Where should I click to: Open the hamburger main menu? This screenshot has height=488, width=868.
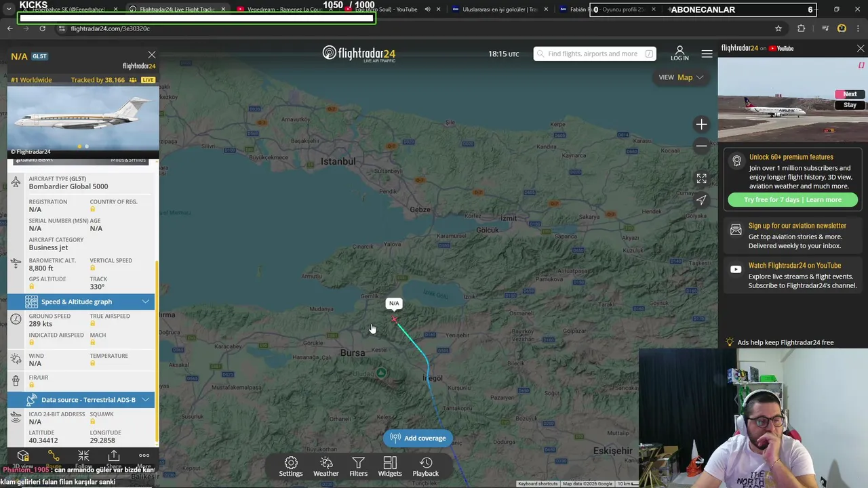point(707,54)
